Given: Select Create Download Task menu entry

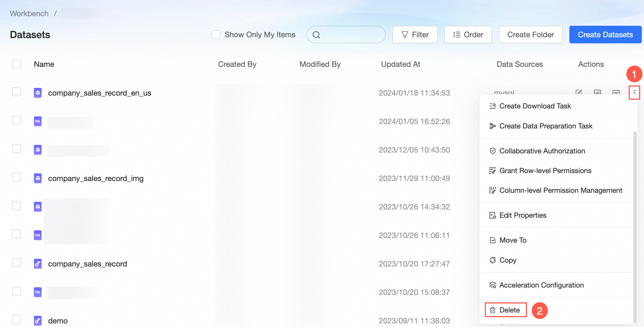Looking at the screenshot, I should (535, 106).
